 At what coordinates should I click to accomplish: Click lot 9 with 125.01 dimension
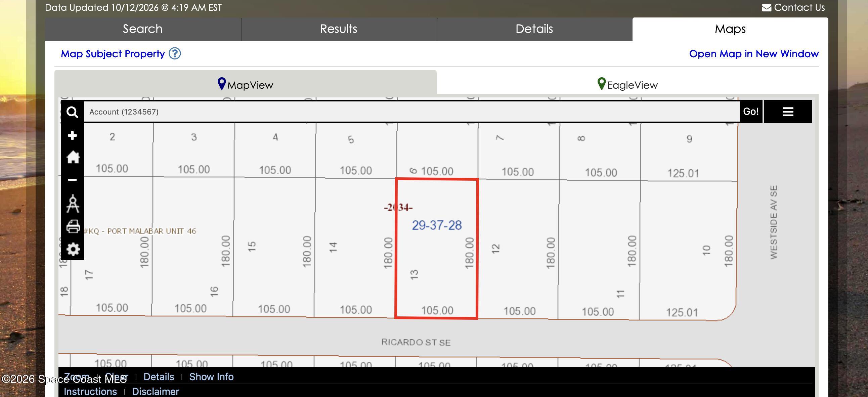click(x=689, y=152)
